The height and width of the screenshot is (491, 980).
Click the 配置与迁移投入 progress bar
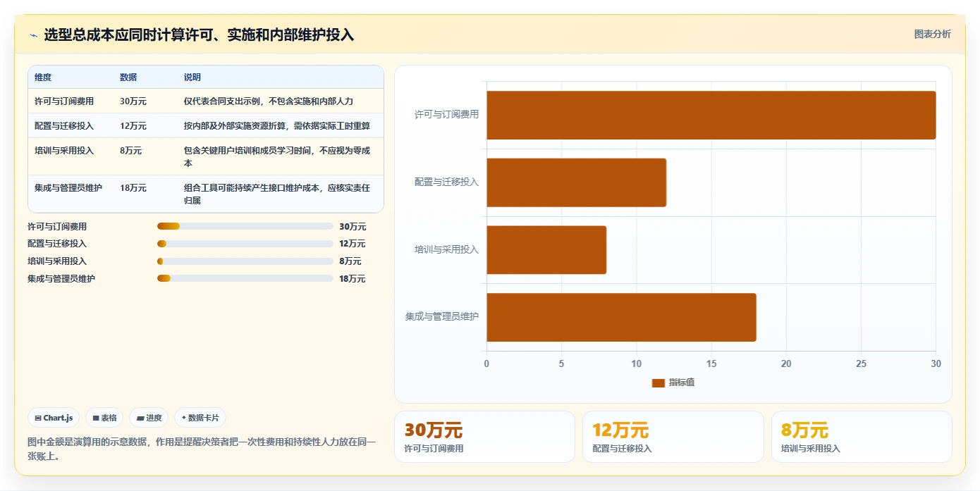pos(245,244)
